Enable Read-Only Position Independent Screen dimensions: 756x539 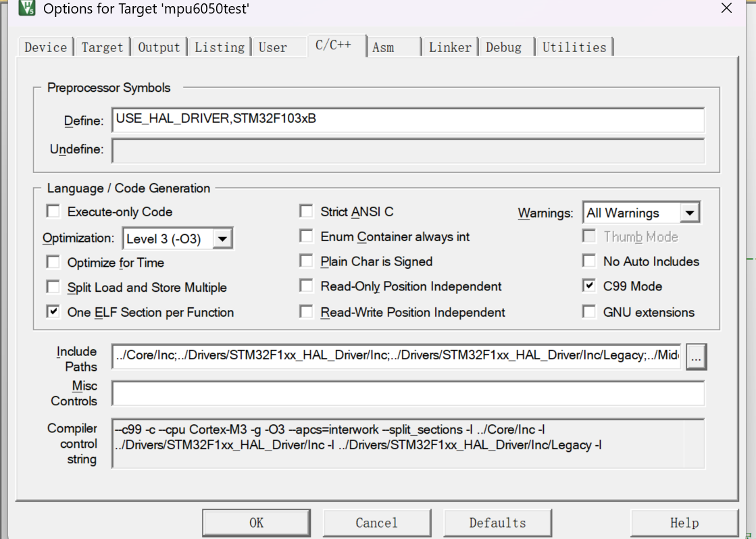click(306, 286)
